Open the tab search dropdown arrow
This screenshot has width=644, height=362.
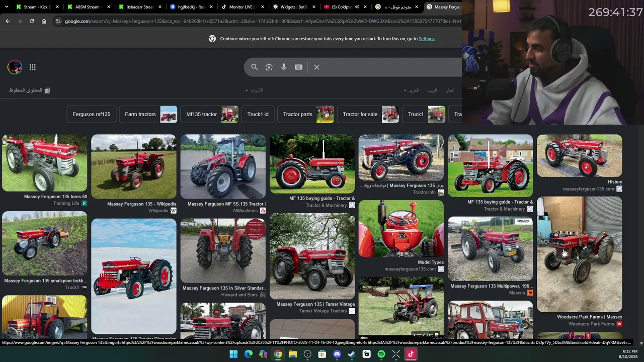point(7,7)
